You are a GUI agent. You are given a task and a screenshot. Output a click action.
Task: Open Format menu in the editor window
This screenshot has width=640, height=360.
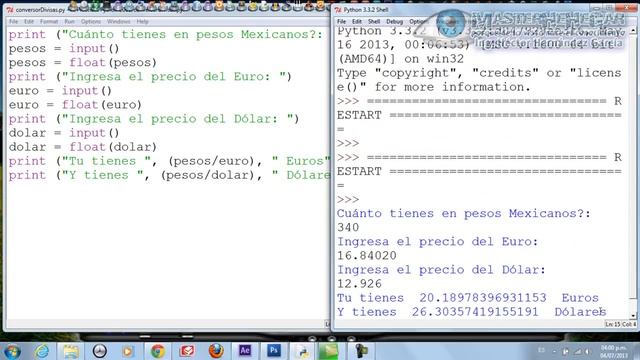[x=49, y=21]
